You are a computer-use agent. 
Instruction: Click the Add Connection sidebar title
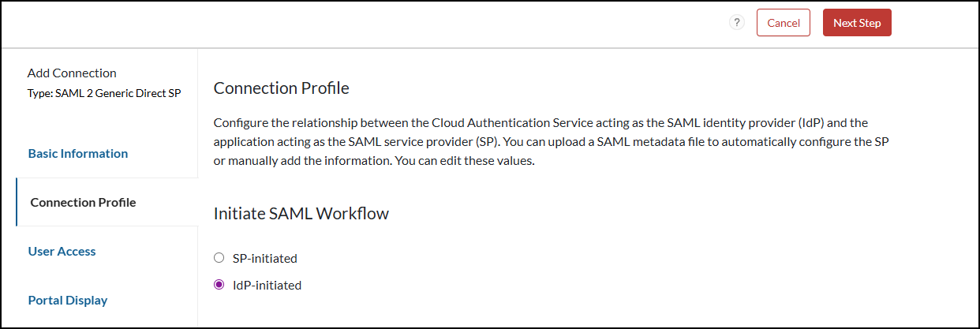pyautogui.click(x=72, y=73)
